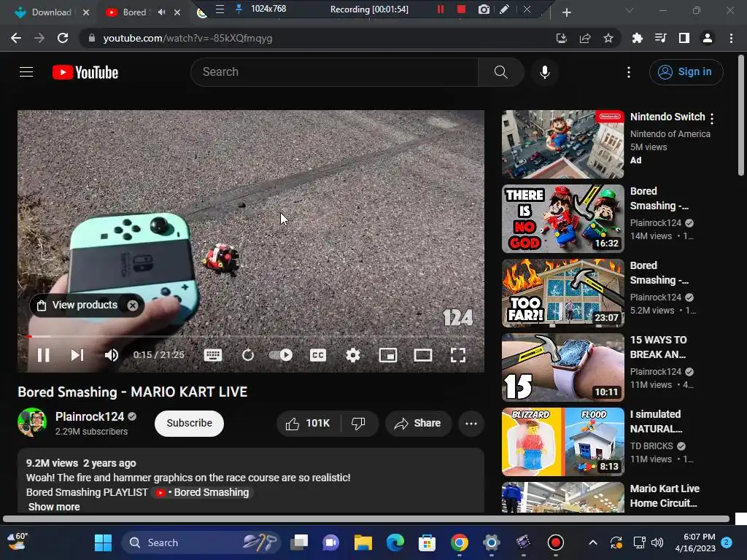747x560 pixels.
Task: Click the horizontal page scrollbar
Action: [x=366, y=518]
